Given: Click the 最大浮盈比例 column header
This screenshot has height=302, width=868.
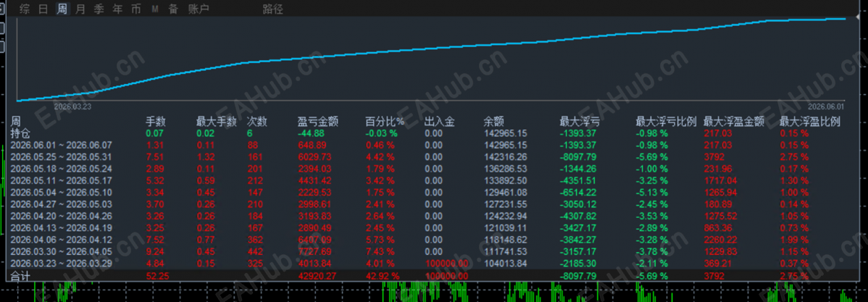Looking at the screenshot, I should click(x=810, y=122).
